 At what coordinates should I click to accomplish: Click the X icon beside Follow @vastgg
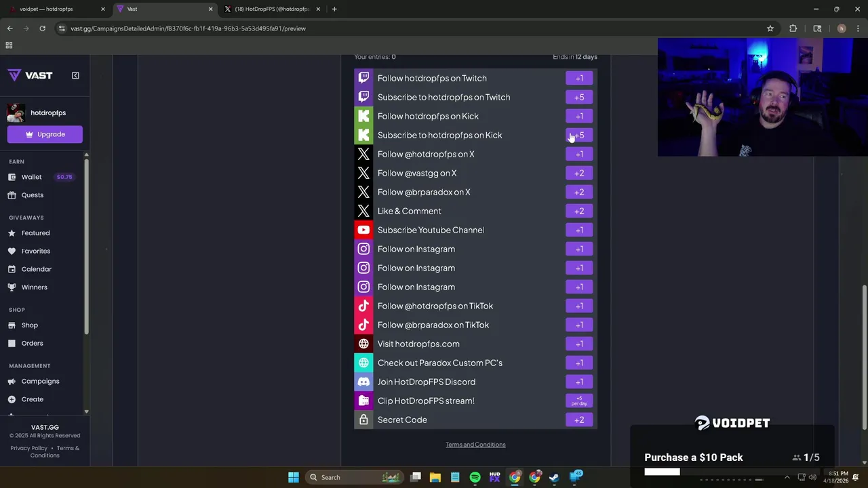[363, 173]
